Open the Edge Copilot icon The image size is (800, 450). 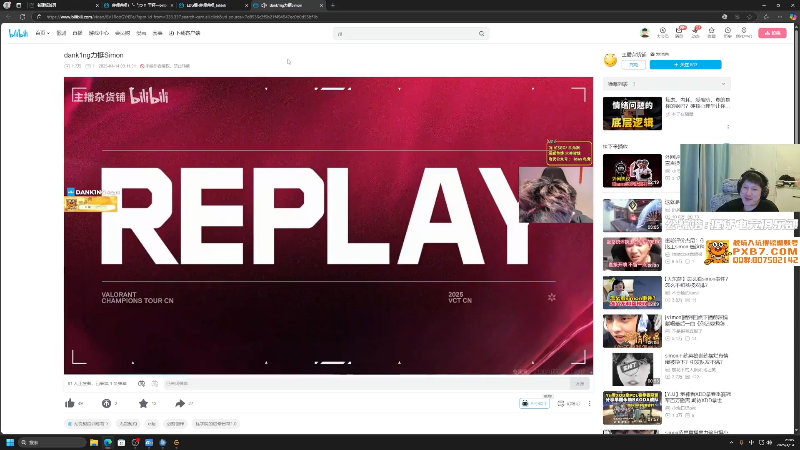click(x=793, y=17)
